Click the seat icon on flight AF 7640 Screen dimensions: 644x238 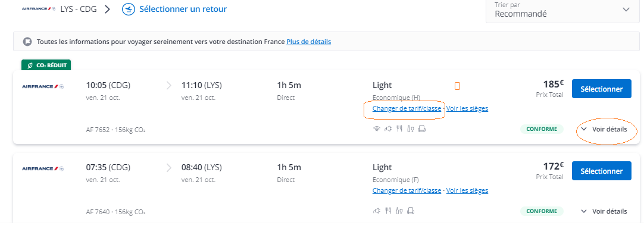(410, 211)
